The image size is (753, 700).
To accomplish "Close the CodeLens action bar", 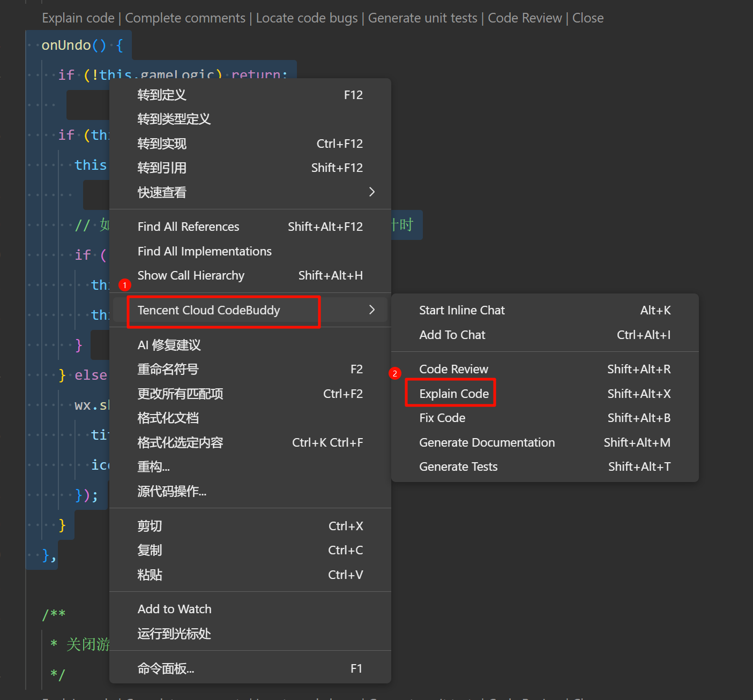I will pyautogui.click(x=587, y=18).
